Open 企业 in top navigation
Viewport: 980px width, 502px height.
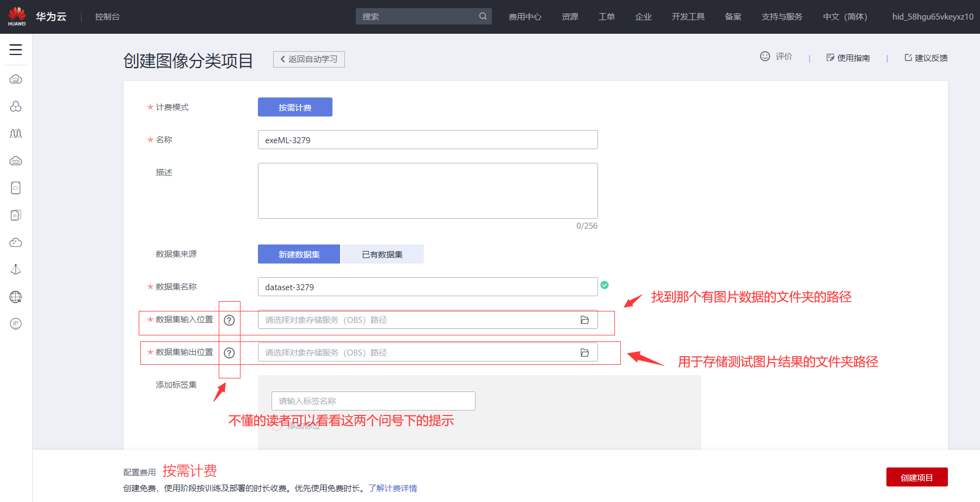(x=643, y=17)
